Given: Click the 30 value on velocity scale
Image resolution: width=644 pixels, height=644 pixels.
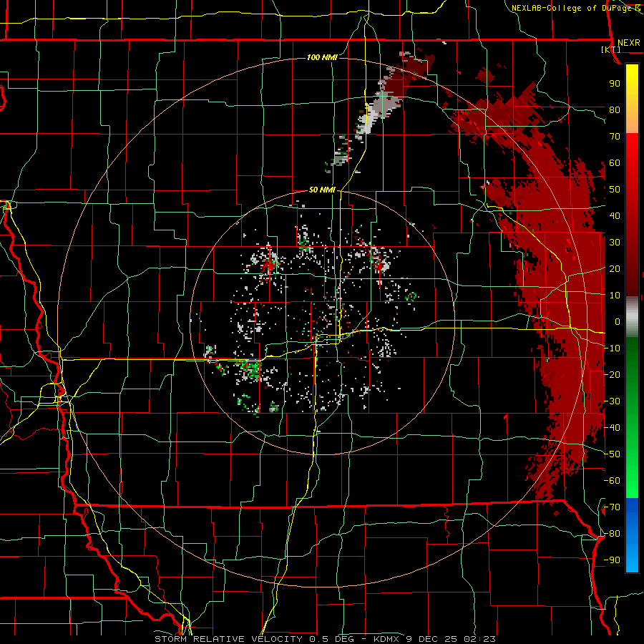Looking at the screenshot, I should tap(615, 243).
